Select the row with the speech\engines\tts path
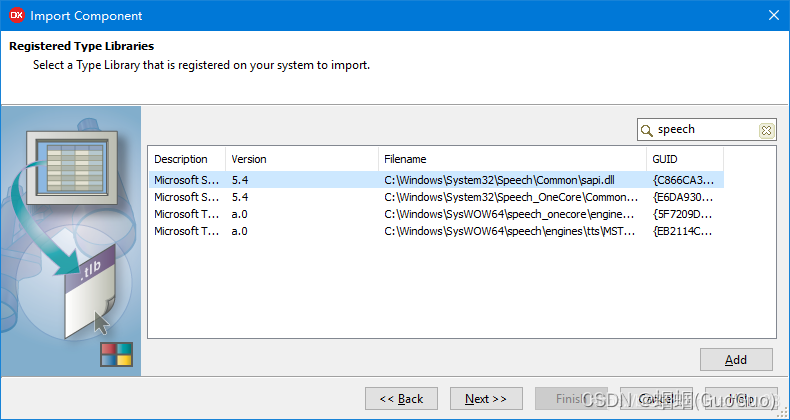The width and height of the screenshot is (790, 420). pos(436,231)
